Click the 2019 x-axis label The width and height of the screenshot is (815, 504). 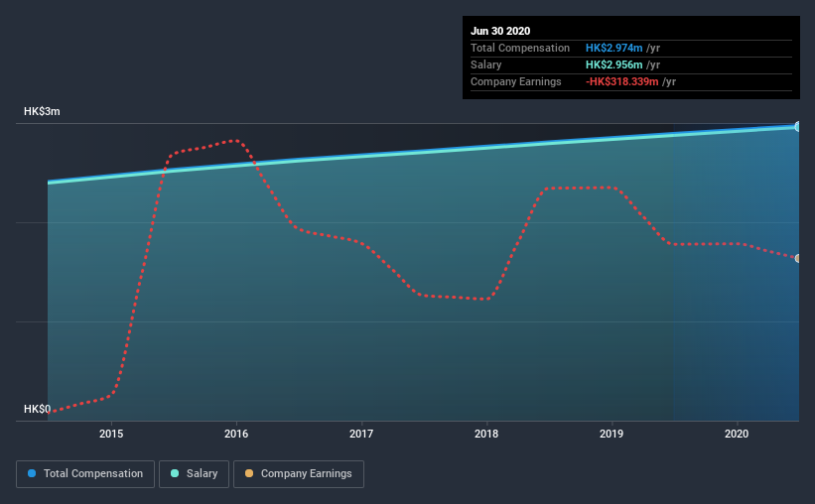611,434
